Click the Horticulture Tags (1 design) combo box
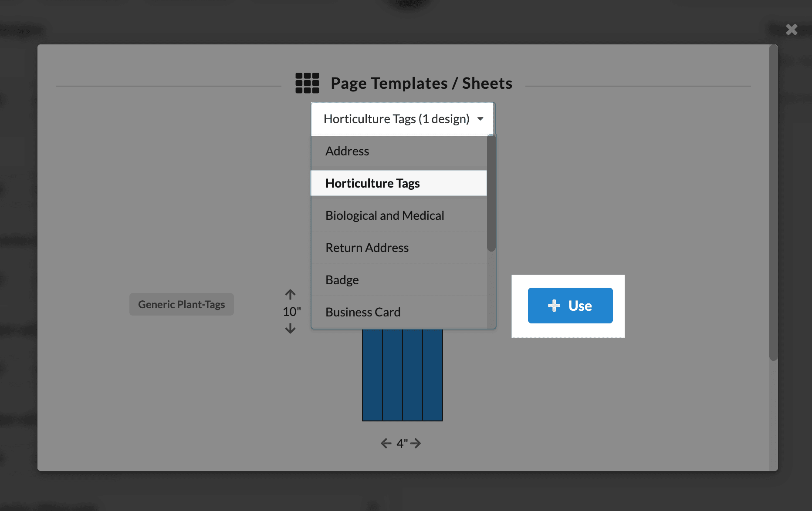The image size is (812, 511). [x=396, y=119]
